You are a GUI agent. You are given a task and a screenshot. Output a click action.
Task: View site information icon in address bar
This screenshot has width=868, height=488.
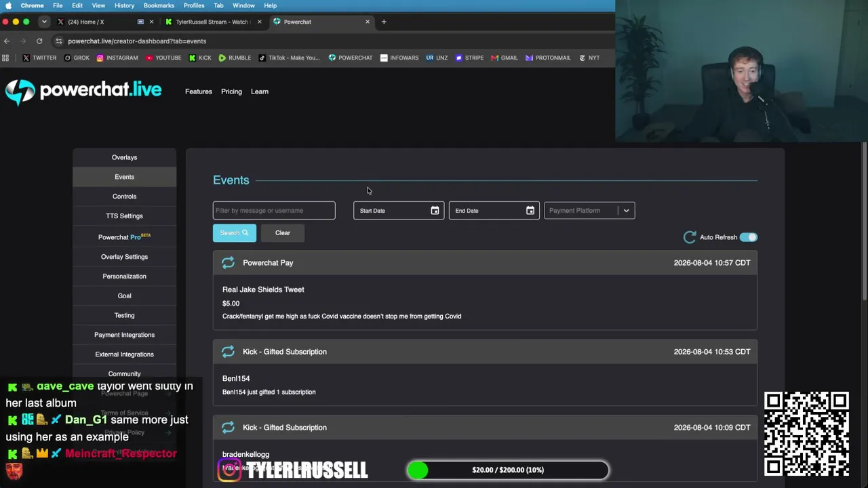(x=59, y=41)
